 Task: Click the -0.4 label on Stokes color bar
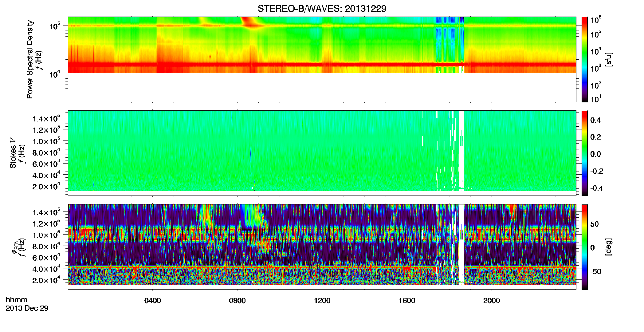coord(597,188)
